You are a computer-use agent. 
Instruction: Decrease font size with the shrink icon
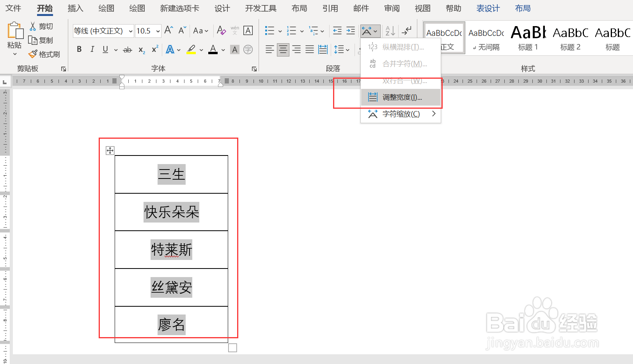[182, 30]
